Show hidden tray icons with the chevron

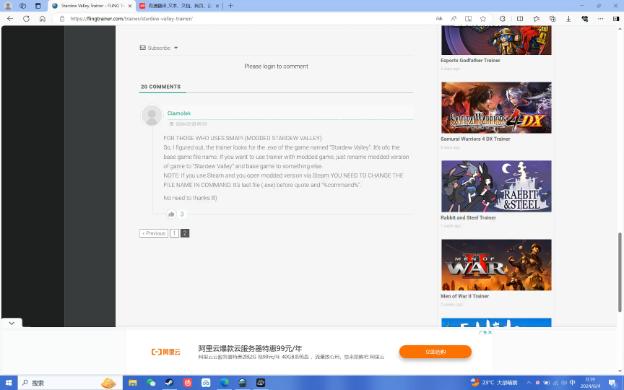click(x=529, y=383)
